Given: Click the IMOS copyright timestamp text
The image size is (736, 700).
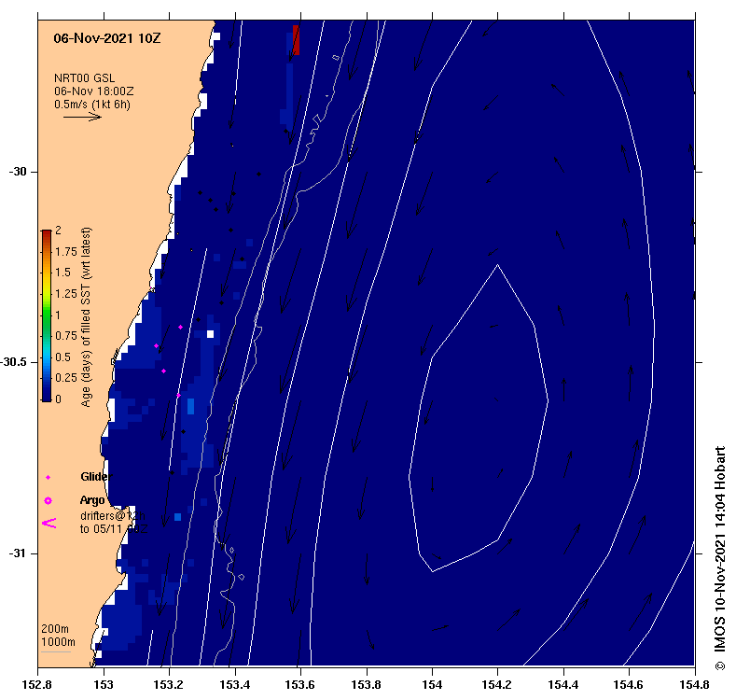Looking at the screenshot, I should pyautogui.click(x=720, y=558).
